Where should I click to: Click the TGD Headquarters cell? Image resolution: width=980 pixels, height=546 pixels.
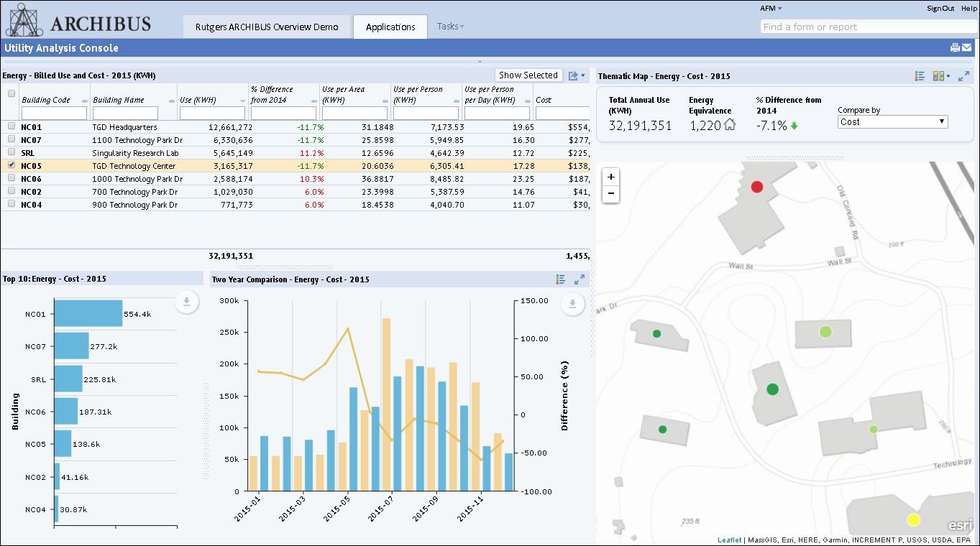click(x=124, y=127)
